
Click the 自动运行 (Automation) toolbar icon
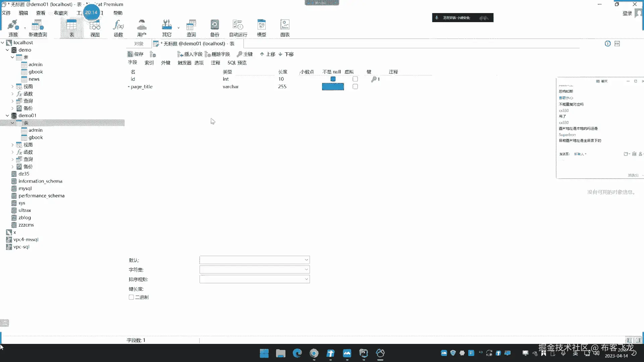[238, 28]
